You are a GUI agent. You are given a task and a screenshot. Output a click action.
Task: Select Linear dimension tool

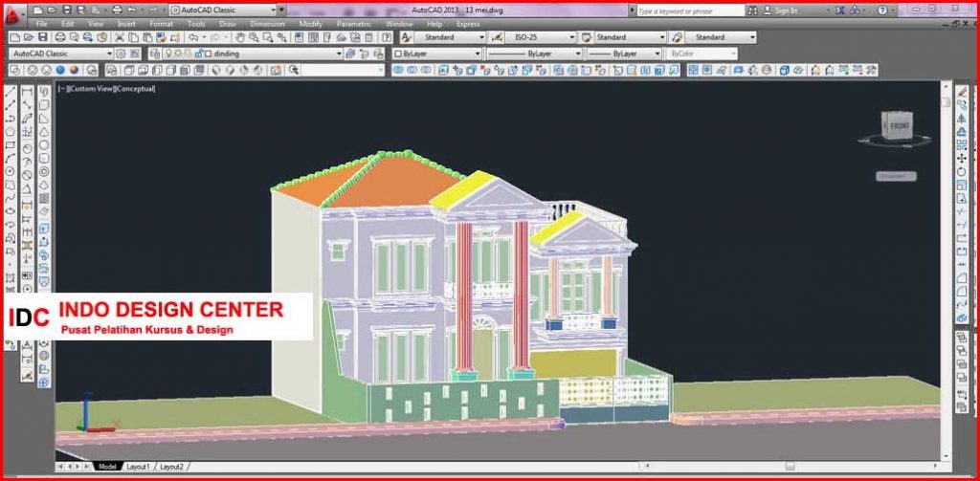(27, 92)
